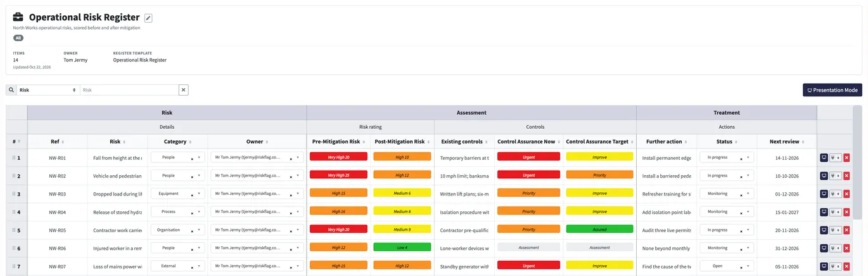
Task: Clear the People category for NW-R01
Action: pos(192,159)
